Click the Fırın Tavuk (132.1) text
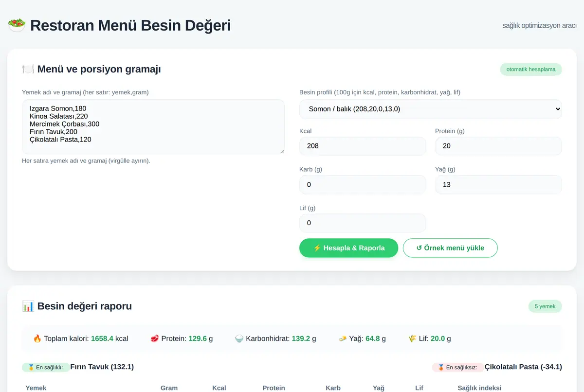This screenshot has height=392, width=584. 102,367
